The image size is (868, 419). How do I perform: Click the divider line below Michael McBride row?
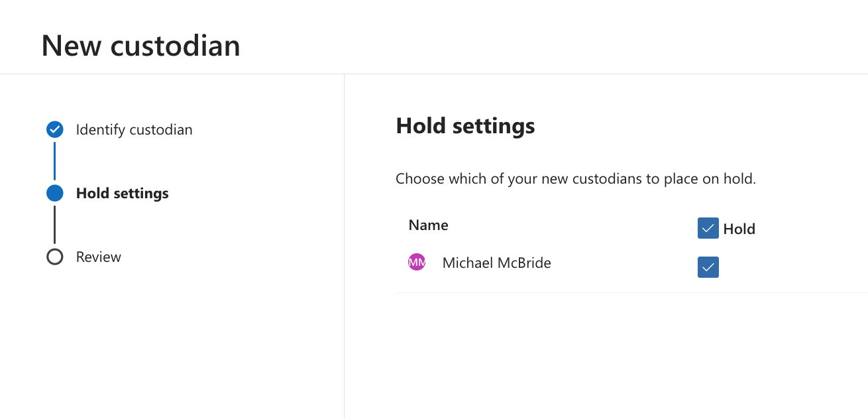(631, 292)
